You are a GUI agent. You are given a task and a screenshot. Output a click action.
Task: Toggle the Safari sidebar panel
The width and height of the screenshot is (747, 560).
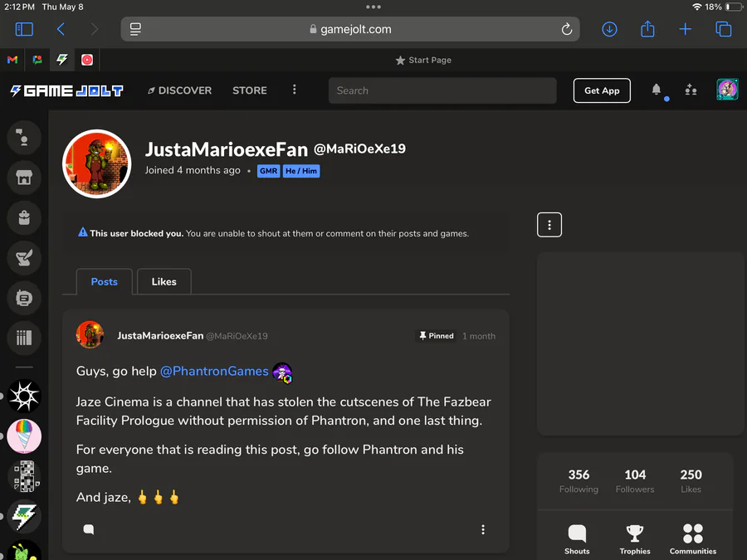[24, 29]
